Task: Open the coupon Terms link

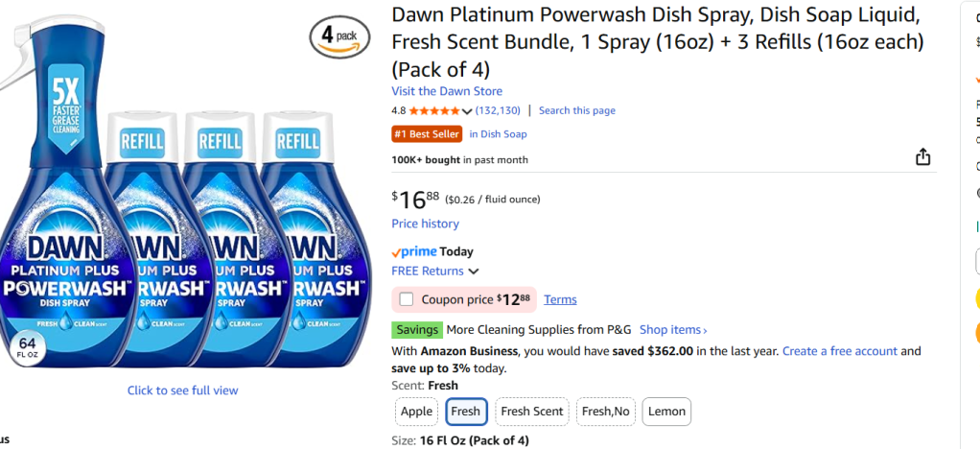Action: point(560,299)
